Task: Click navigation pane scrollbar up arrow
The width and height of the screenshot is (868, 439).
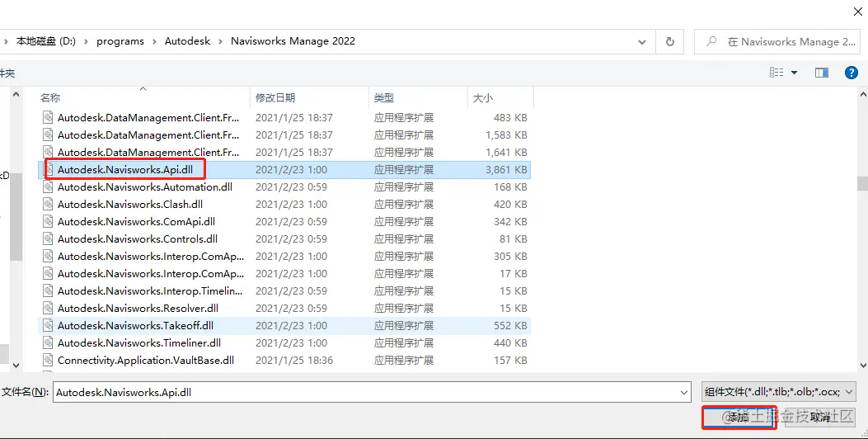Action: tap(16, 95)
